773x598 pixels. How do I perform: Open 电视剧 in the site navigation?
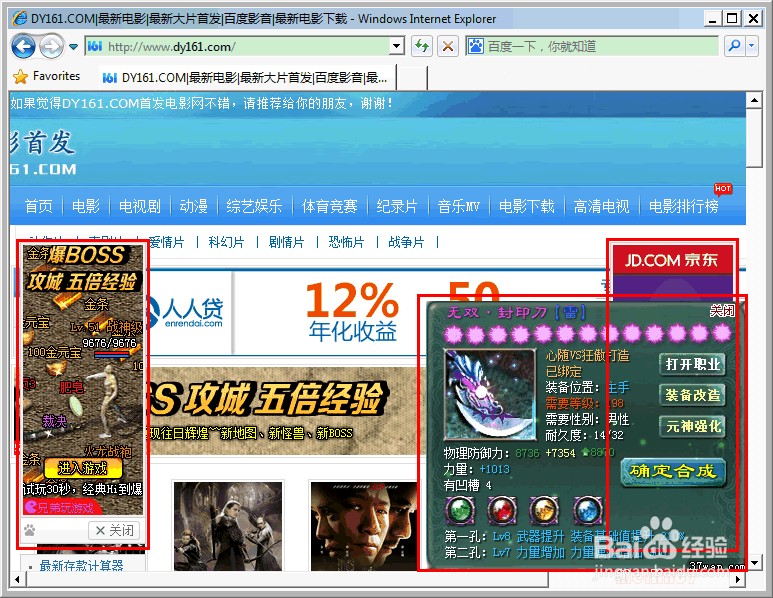tap(140, 206)
